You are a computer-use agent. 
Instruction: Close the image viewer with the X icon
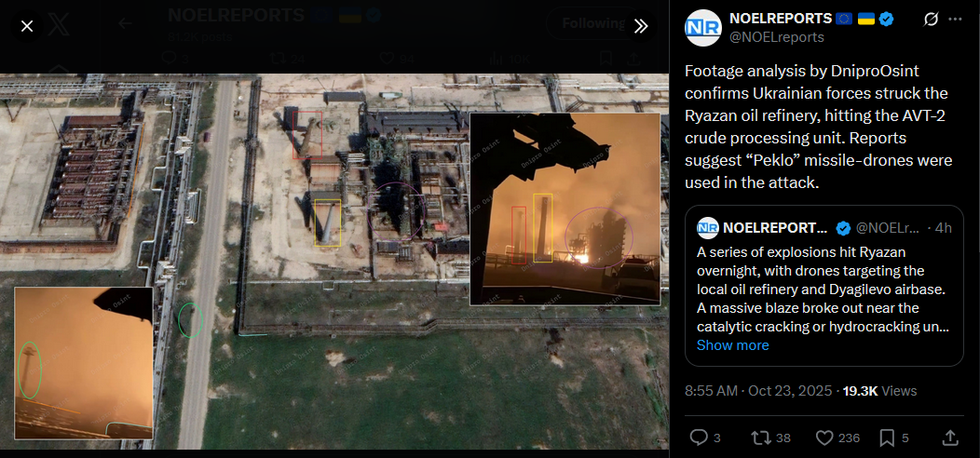(x=27, y=26)
